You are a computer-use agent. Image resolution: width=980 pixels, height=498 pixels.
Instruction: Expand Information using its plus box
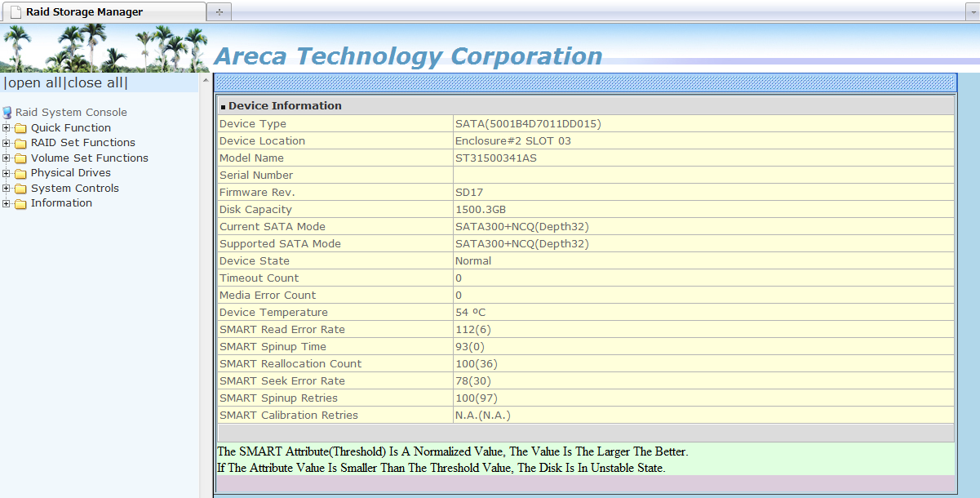coord(7,203)
